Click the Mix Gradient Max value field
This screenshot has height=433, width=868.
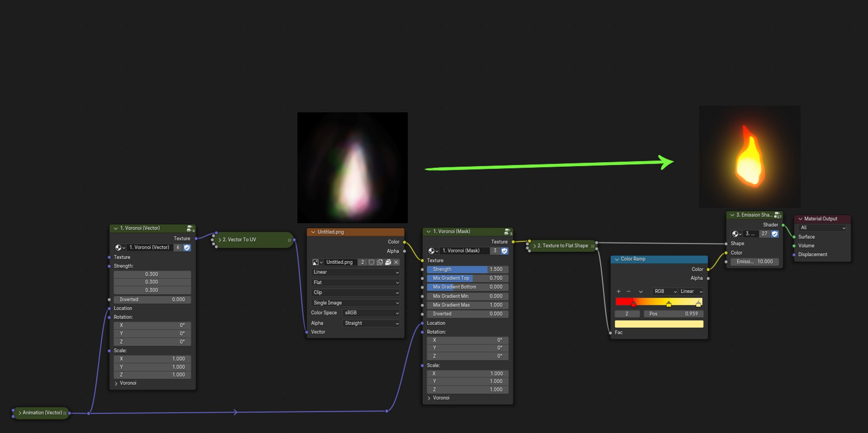click(468, 305)
